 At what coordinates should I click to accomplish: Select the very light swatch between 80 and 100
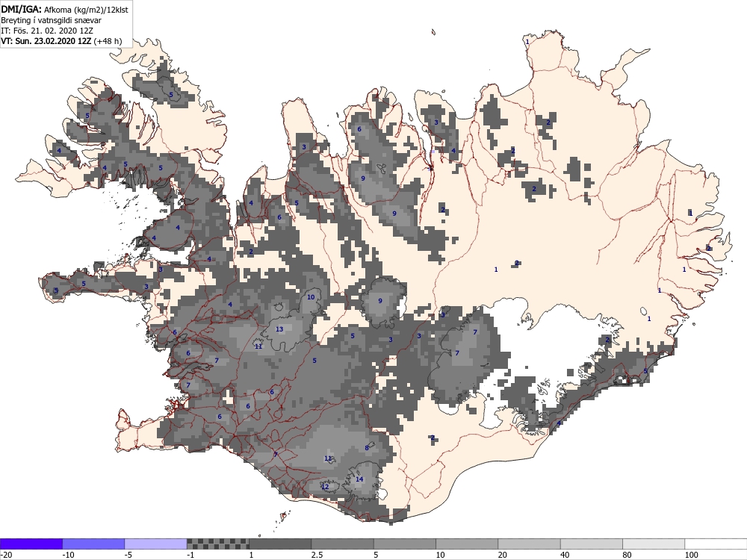point(654,544)
